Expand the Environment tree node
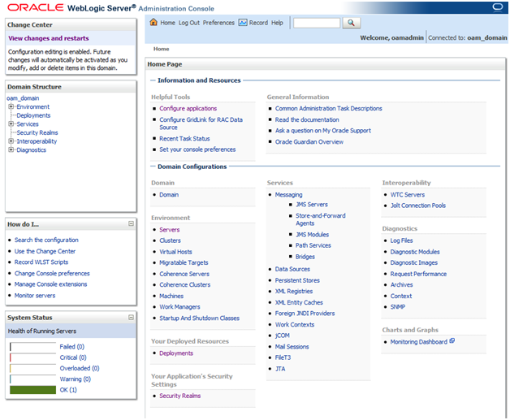Image resolution: width=510 pixels, height=420 pixels. pos(11,106)
